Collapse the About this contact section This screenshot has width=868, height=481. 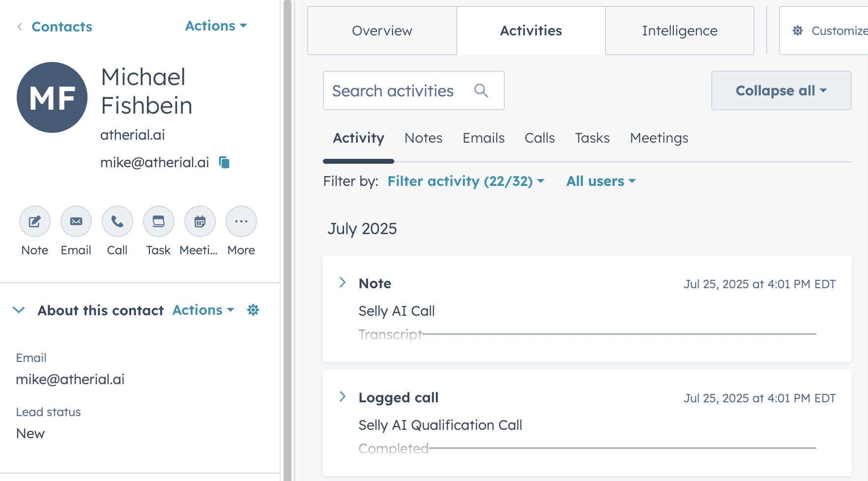click(19, 310)
